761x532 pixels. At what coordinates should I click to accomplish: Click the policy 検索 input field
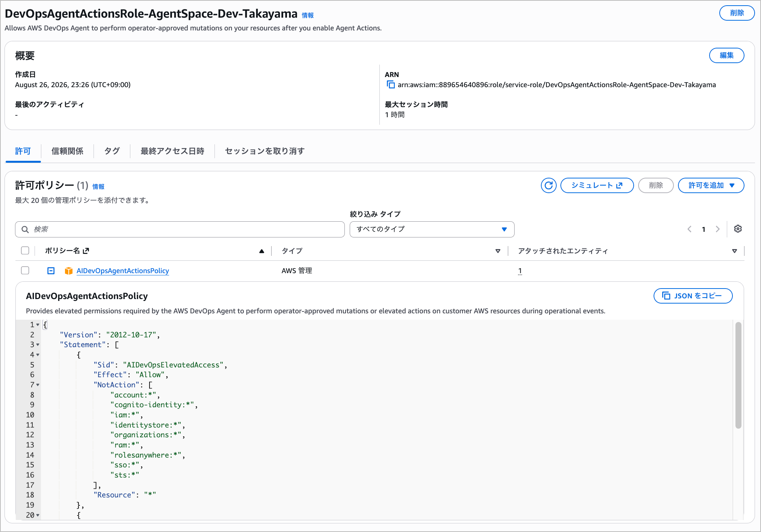(180, 229)
